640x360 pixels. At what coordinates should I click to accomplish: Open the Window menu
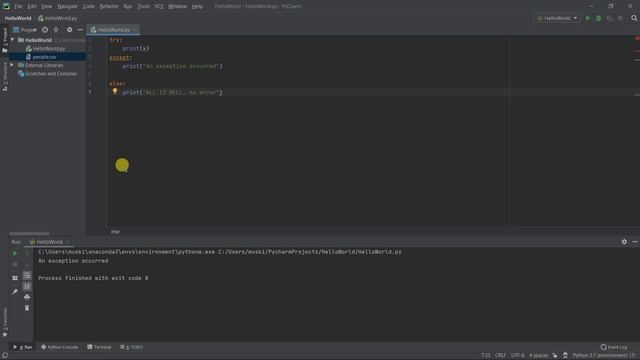point(177,7)
